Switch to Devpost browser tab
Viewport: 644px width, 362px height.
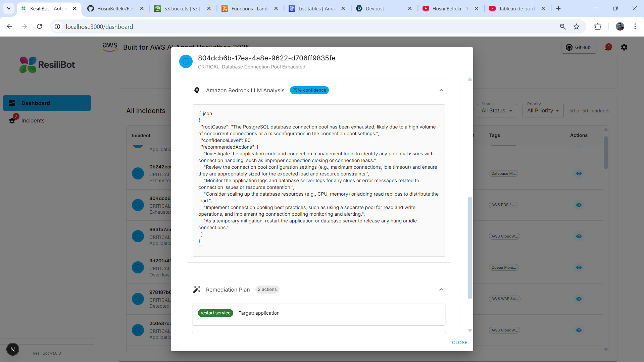[x=384, y=8]
